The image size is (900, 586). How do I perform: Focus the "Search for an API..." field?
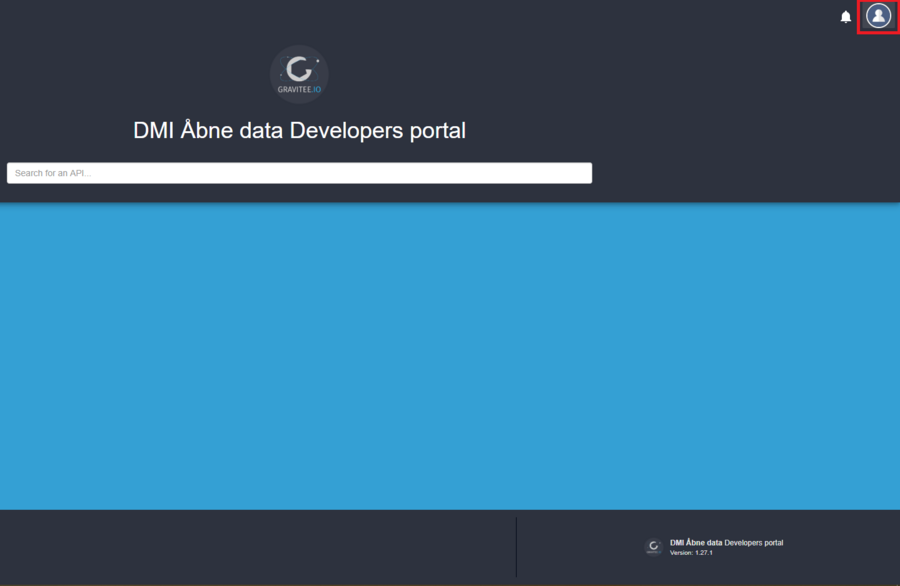coord(299,173)
